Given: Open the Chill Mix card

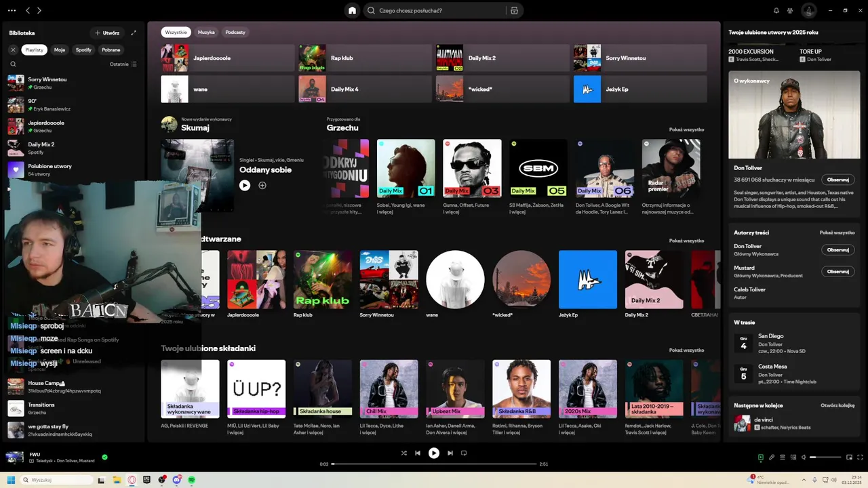Looking at the screenshot, I should point(389,396).
